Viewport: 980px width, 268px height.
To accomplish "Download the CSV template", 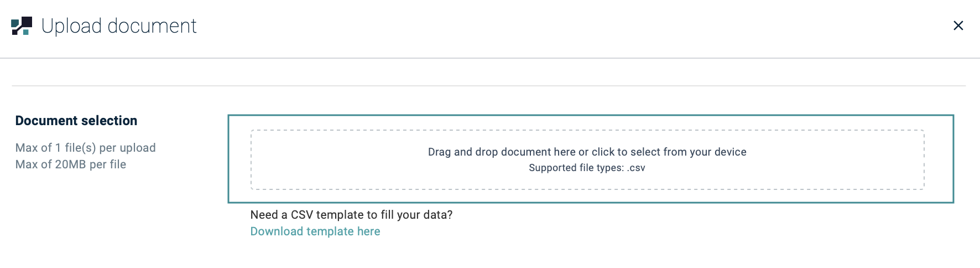I will pos(315,231).
